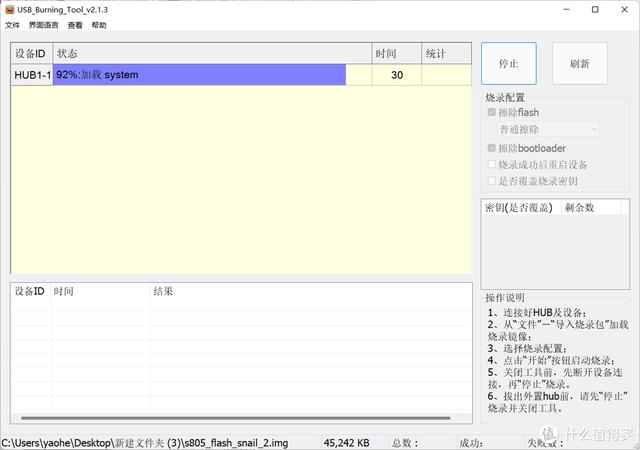Viewport: 640px width, 450px height.
Task: Toggle the 擦除flash checkbox
Action: point(491,113)
